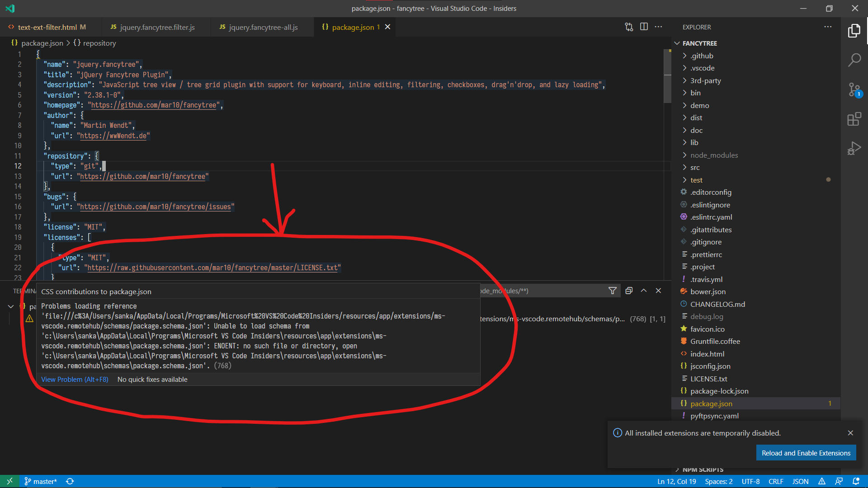
Task: Click the Problems panel filter icon
Action: pyautogui.click(x=613, y=291)
